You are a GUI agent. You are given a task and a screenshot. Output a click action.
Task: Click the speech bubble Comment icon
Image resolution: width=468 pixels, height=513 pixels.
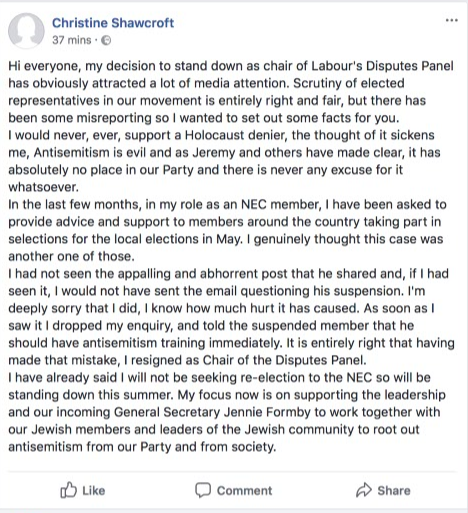click(x=203, y=490)
